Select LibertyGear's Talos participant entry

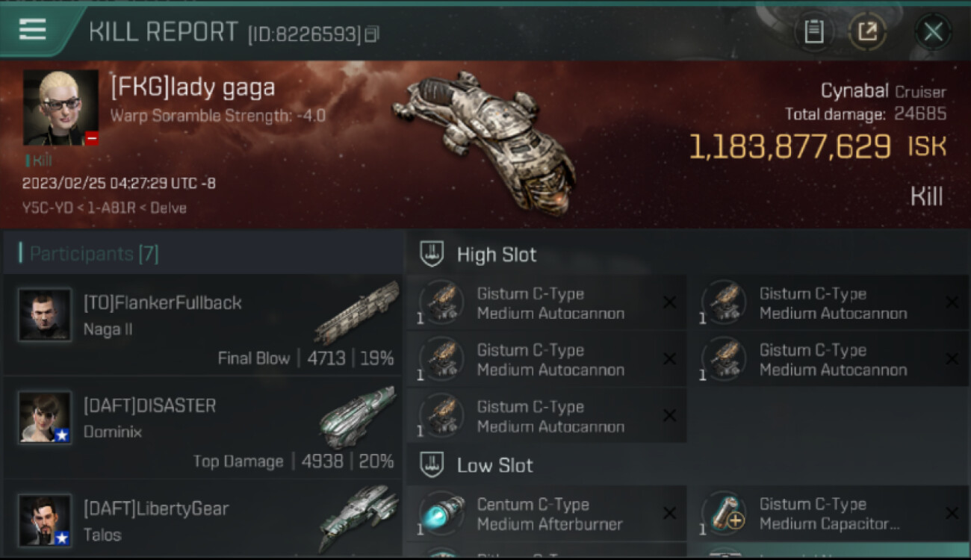click(203, 520)
